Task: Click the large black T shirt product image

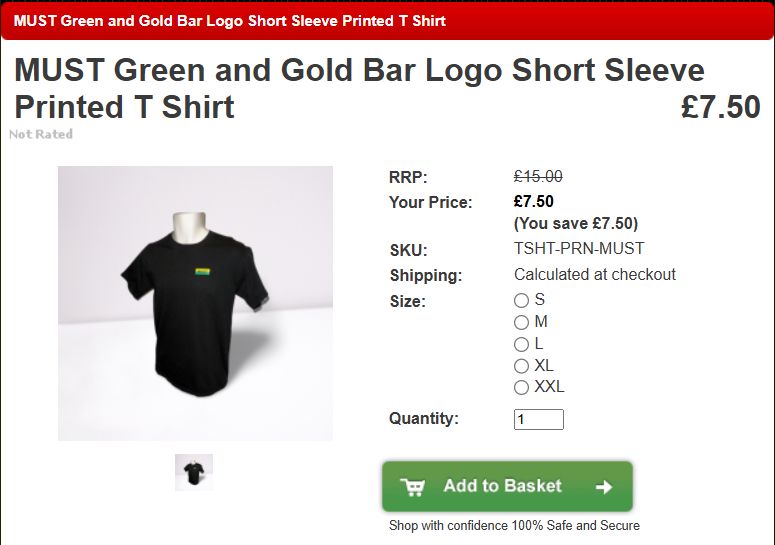Action: (195, 303)
